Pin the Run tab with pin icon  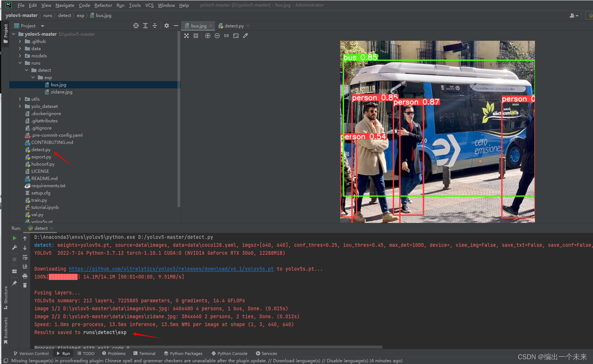click(14, 283)
